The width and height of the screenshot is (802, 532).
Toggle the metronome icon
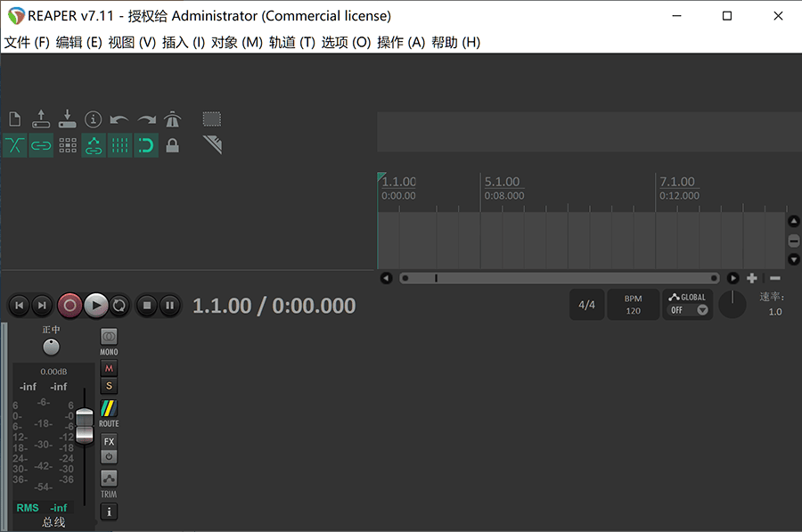point(172,119)
